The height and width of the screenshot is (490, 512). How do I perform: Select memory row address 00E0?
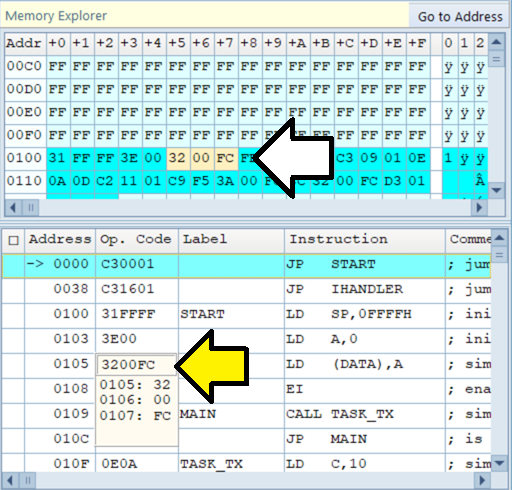tap(25, 112)
